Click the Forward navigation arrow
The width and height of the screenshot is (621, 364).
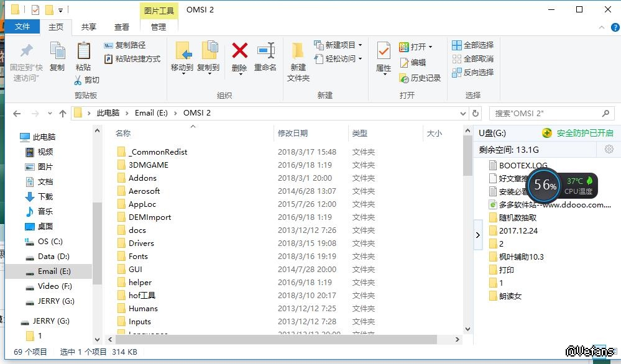click(35, 114)
